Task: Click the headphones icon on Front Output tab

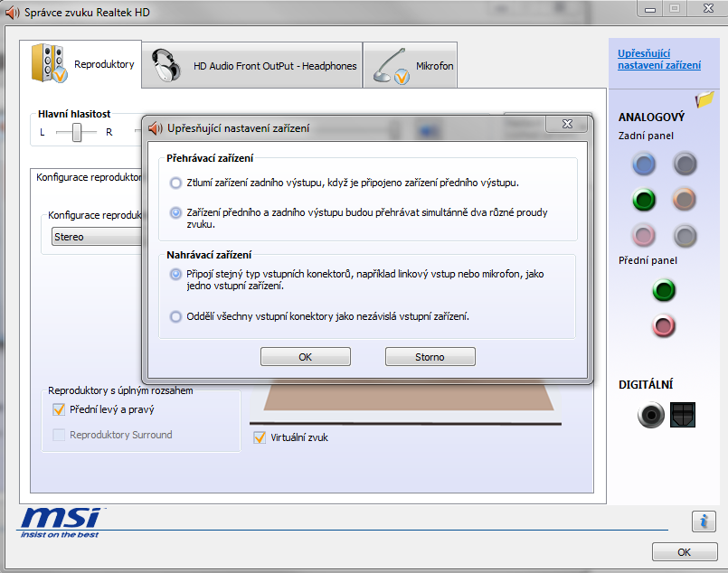Action: pyautogui.click(x=166, y=65)
